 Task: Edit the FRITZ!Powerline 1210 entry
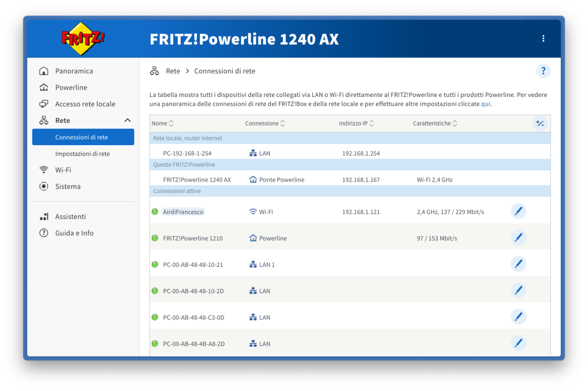pyautogui.click(x=518, y=237)
